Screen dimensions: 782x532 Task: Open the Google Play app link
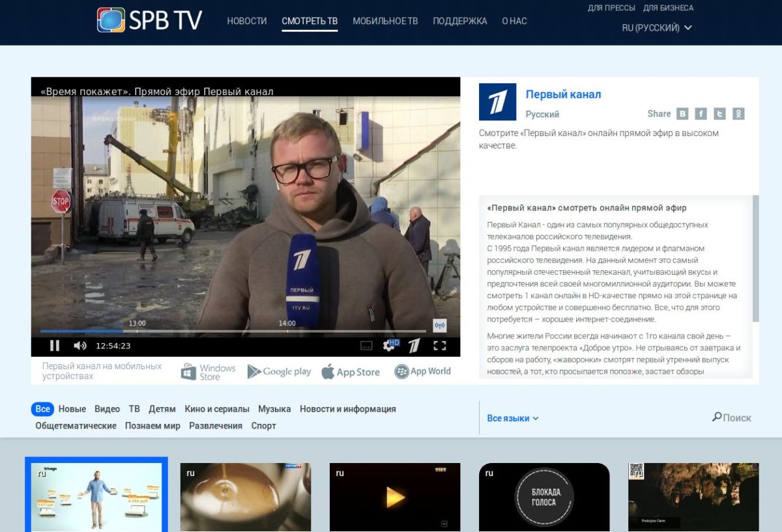(279, 372)
